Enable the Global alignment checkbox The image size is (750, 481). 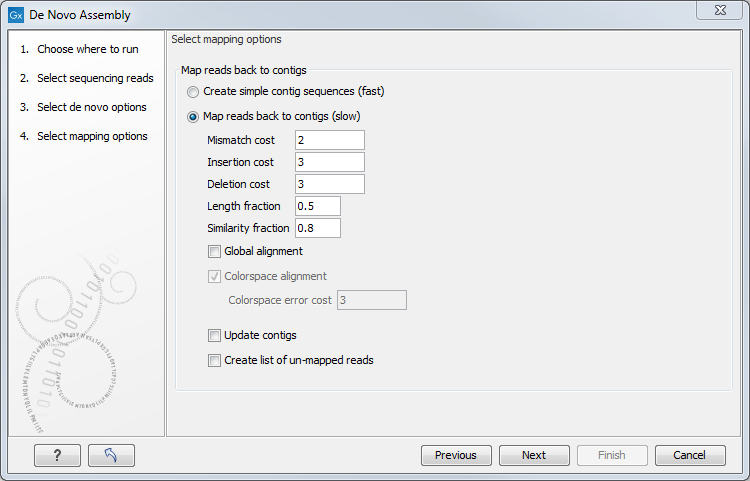coord(214,251)
